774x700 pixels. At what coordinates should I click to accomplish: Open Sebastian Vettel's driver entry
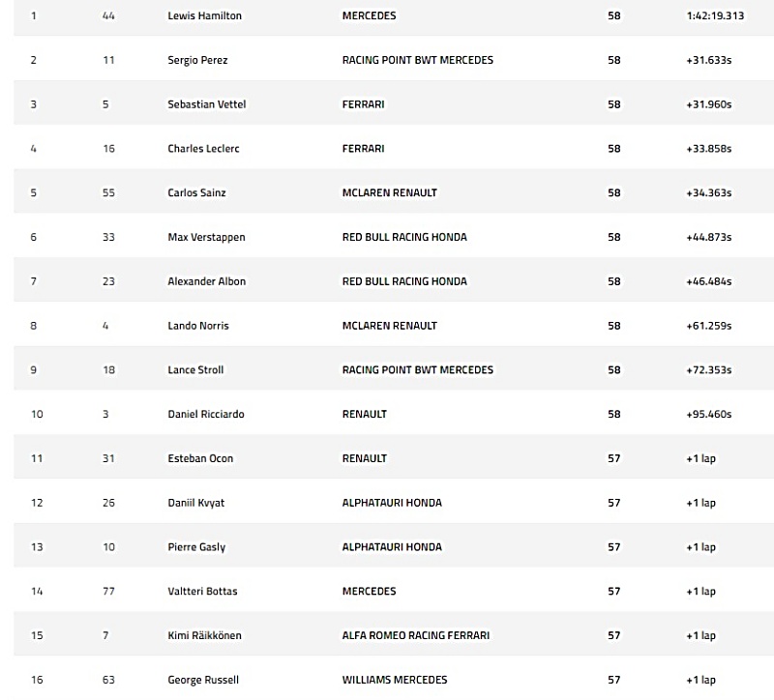206,104
